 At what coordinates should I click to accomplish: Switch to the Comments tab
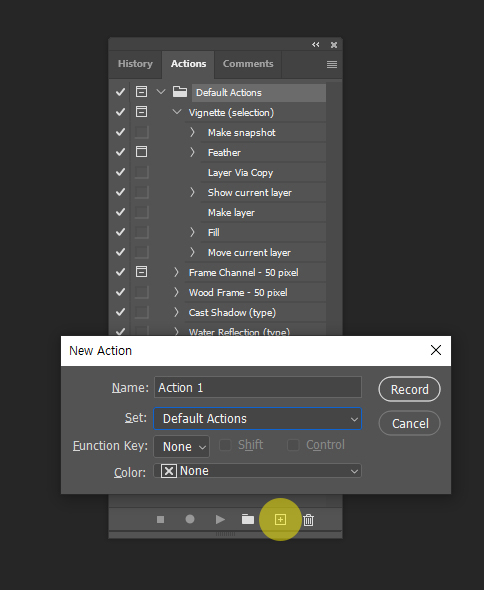pyautogui.click(x=248, y=64)
